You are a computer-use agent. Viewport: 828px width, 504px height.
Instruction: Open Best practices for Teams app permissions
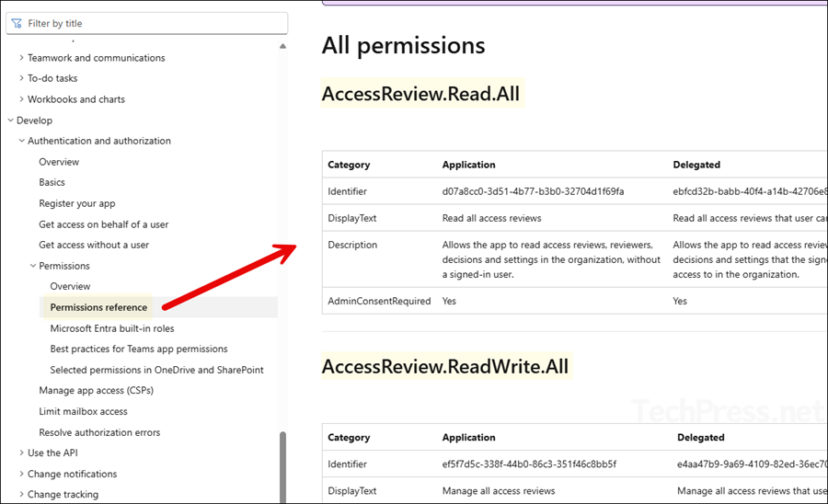click(x=139, y=349)
